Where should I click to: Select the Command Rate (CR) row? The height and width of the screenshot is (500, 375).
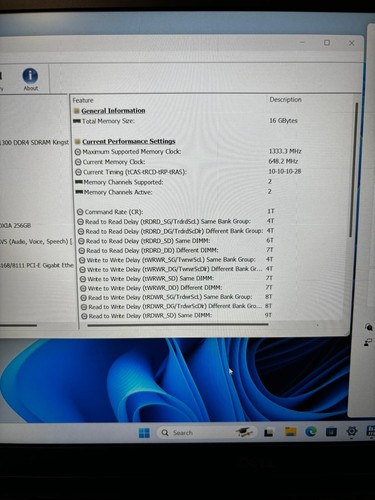point(114,212)
